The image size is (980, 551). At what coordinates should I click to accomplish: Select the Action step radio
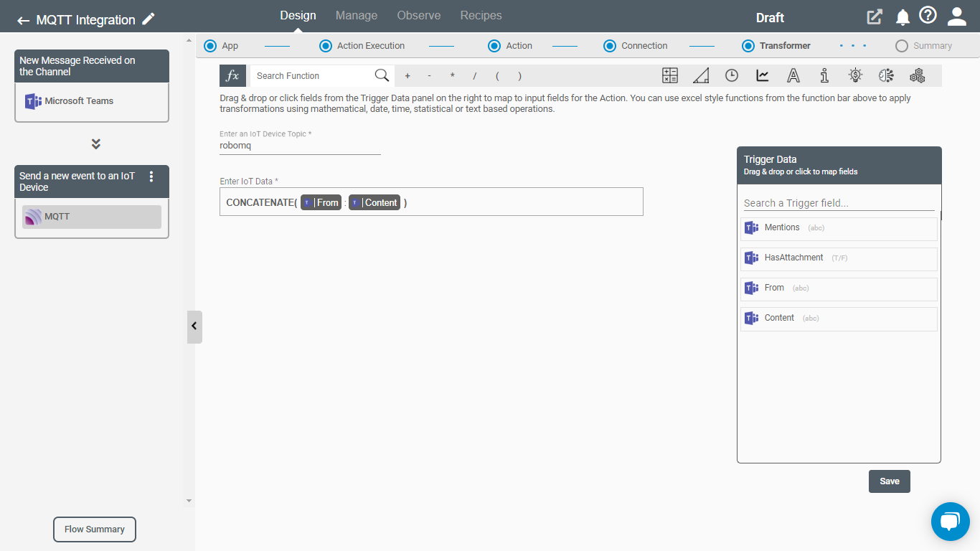(494, 46)
